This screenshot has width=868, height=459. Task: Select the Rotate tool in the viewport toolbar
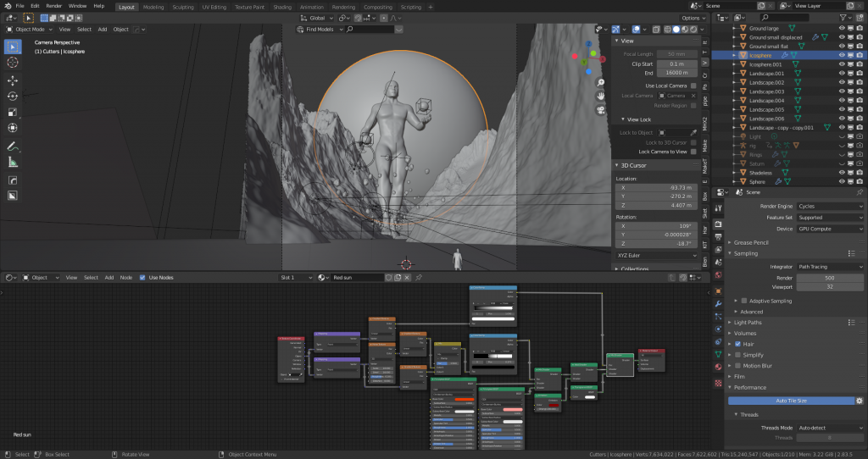[14, 97]
